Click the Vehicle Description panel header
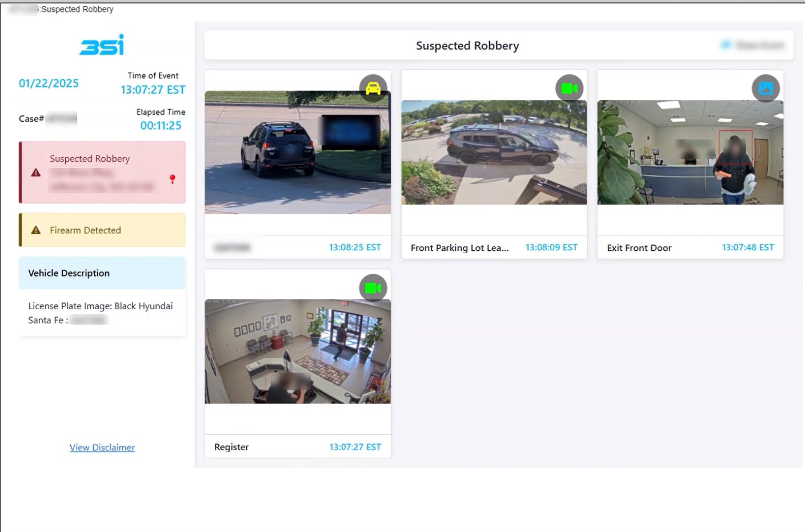Image resolution: width=805 pixels, height=532 pixels. [x=102, y=273]
